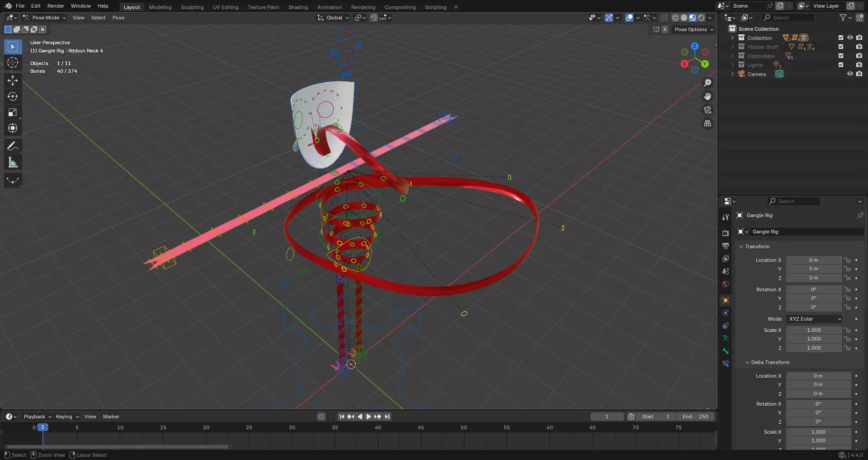The height and width of the screenshot is (460, 868).
Task: Open the Pose Mode dropdown
Action: [44, 18]
